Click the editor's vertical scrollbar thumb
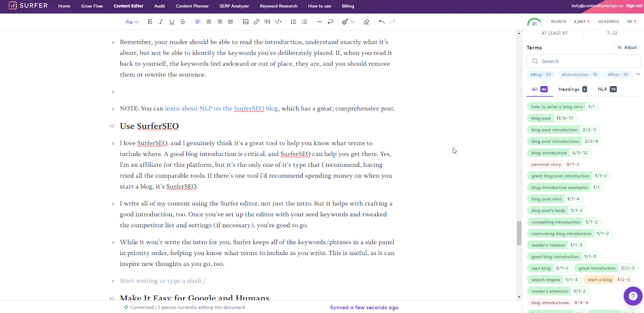This screenshot has width=644, height=313. coord(519,233)
